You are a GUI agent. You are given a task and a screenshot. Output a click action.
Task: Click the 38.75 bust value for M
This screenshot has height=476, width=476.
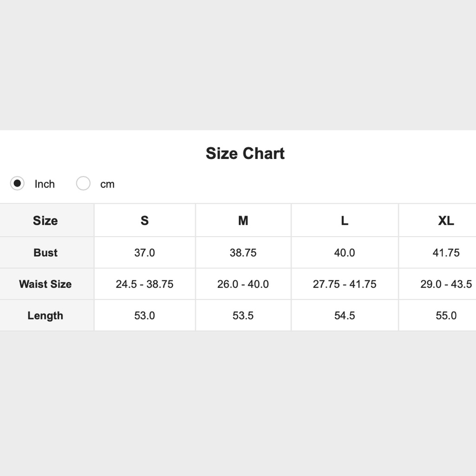(243, 253)
